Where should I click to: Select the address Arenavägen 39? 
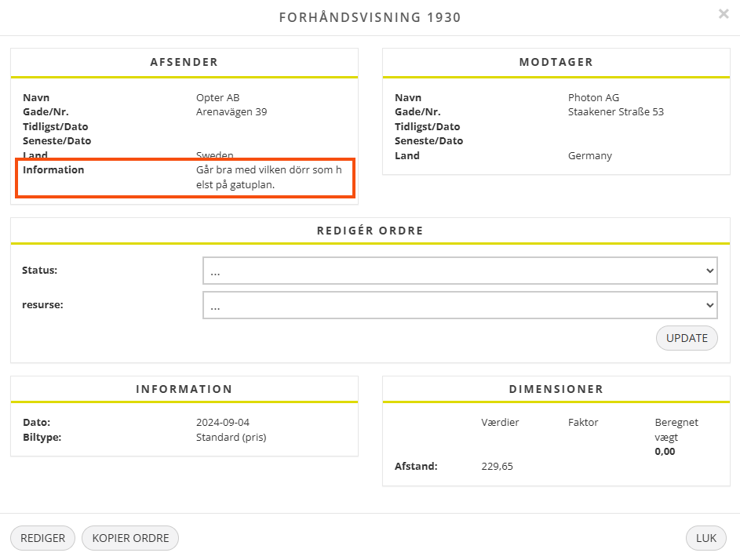(x=231, y=112)
